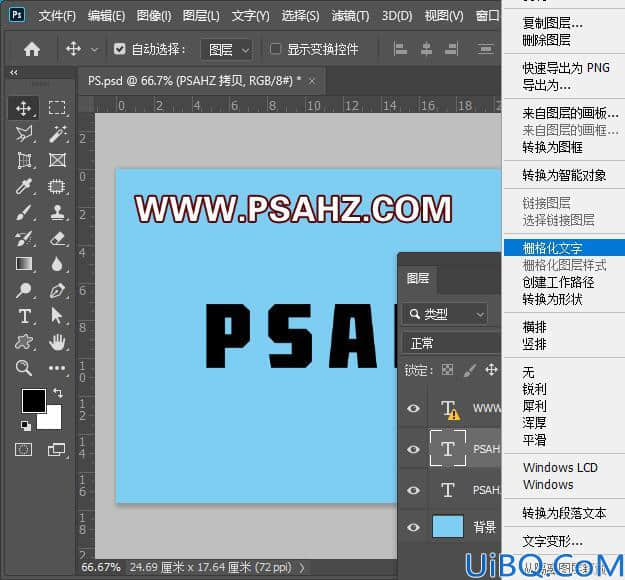Open the 图像(I) menu
Image resolution: width=625 pixels, height=580 pixels.
(154, 16)
